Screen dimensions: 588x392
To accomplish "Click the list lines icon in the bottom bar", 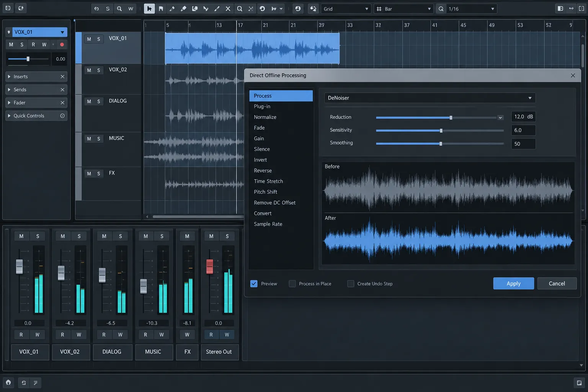I will click(36, 382).
